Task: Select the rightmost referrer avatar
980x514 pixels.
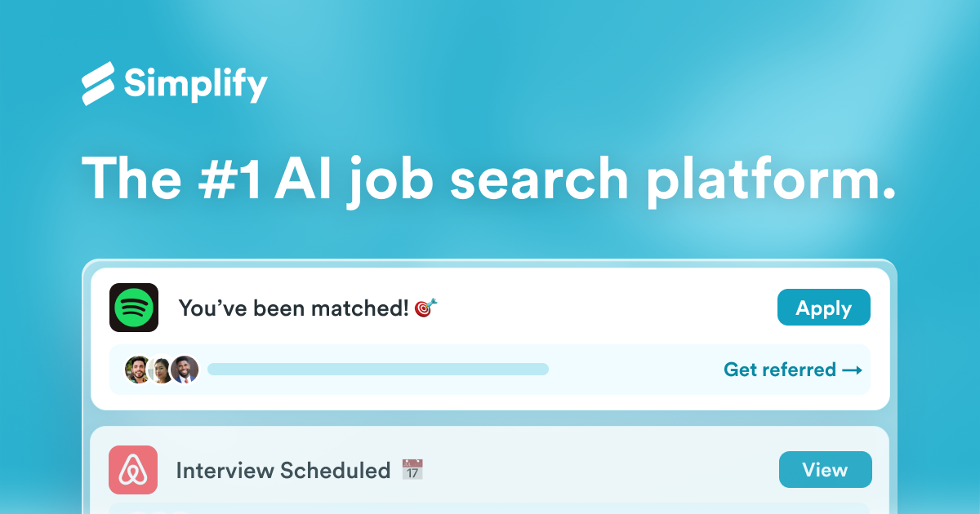Action: 185,370
